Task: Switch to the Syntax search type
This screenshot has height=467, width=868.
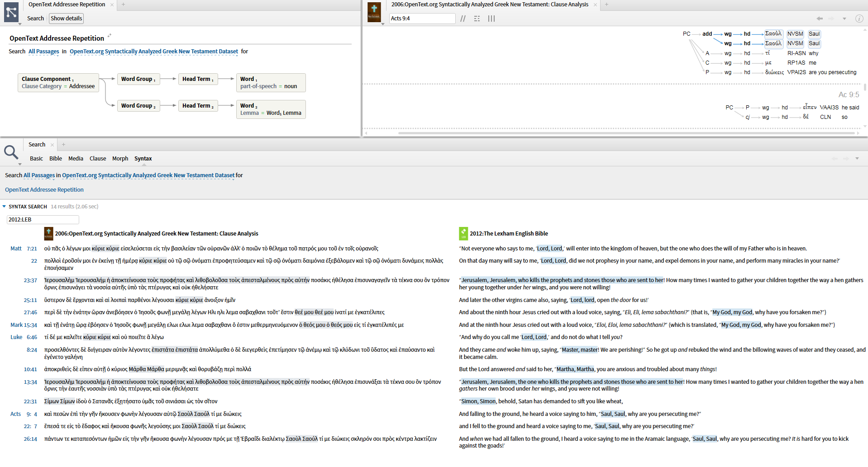Action: tap(143, 159)
